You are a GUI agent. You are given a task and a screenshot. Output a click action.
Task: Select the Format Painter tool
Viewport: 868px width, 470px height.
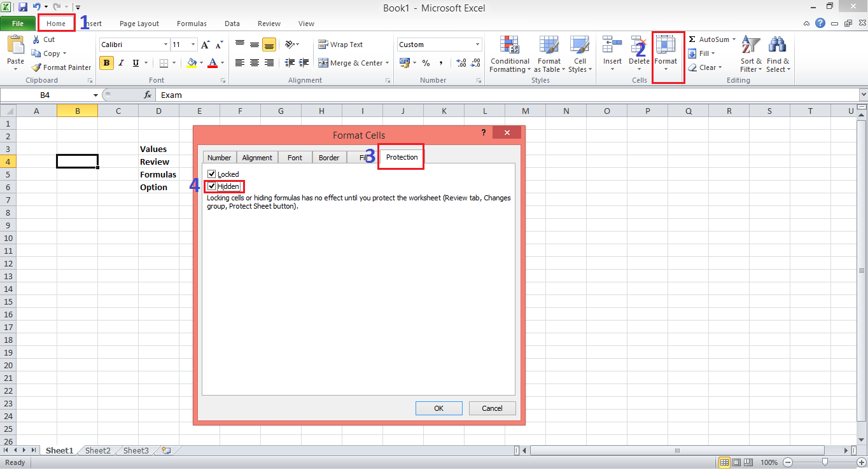coord(61,67)
